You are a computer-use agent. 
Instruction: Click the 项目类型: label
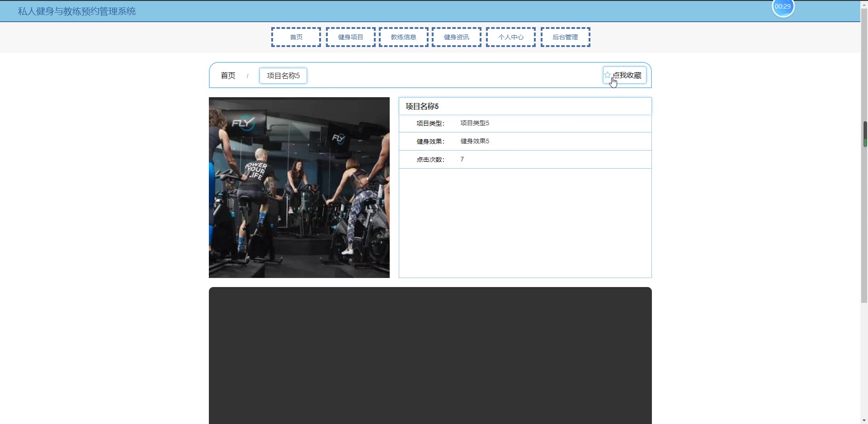[x=430, y=123]
